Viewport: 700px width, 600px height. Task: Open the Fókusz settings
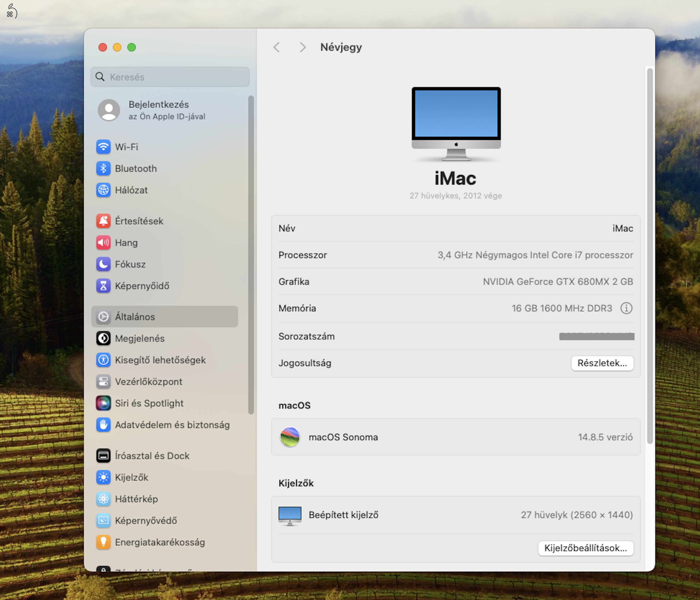point(104,264)
